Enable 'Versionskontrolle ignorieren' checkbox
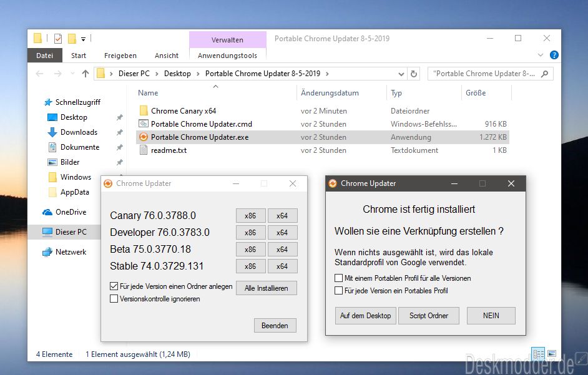588x375 pixels. point(114,299)
